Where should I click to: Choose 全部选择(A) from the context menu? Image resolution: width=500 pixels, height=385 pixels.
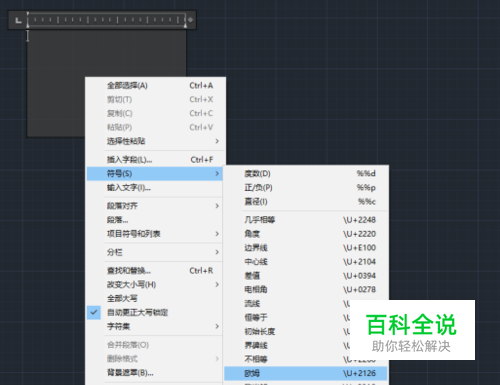coord(156,86)
